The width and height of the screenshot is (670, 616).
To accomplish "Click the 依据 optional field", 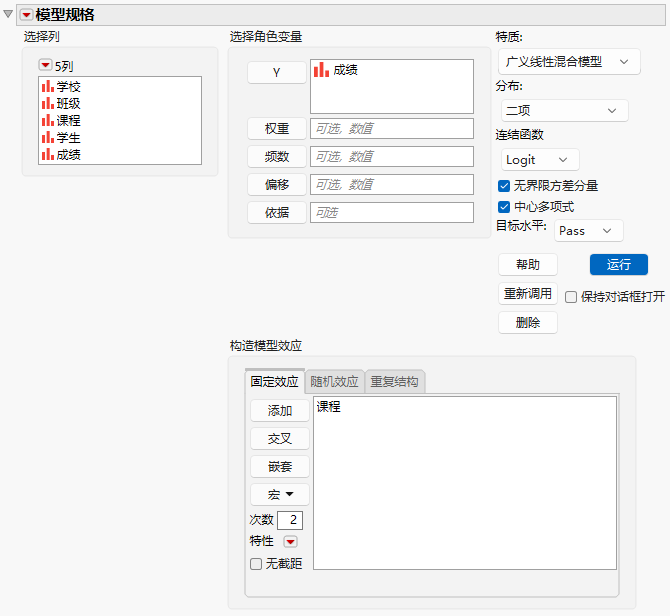I will click(392, 212).
